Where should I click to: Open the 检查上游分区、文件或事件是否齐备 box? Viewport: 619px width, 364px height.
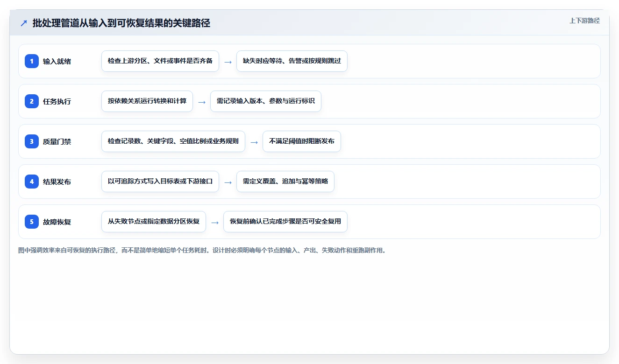[x=160, y=61]
